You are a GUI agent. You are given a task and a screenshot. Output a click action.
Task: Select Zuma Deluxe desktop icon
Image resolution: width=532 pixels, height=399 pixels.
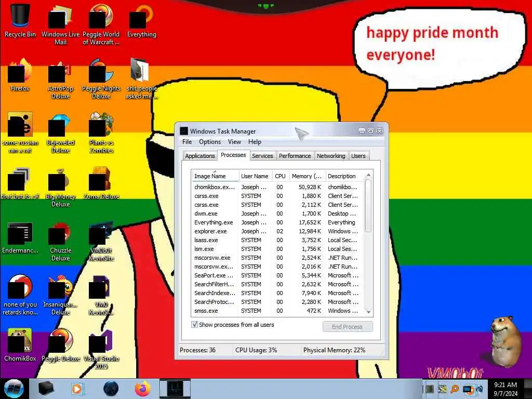click(x=101, y=183)
